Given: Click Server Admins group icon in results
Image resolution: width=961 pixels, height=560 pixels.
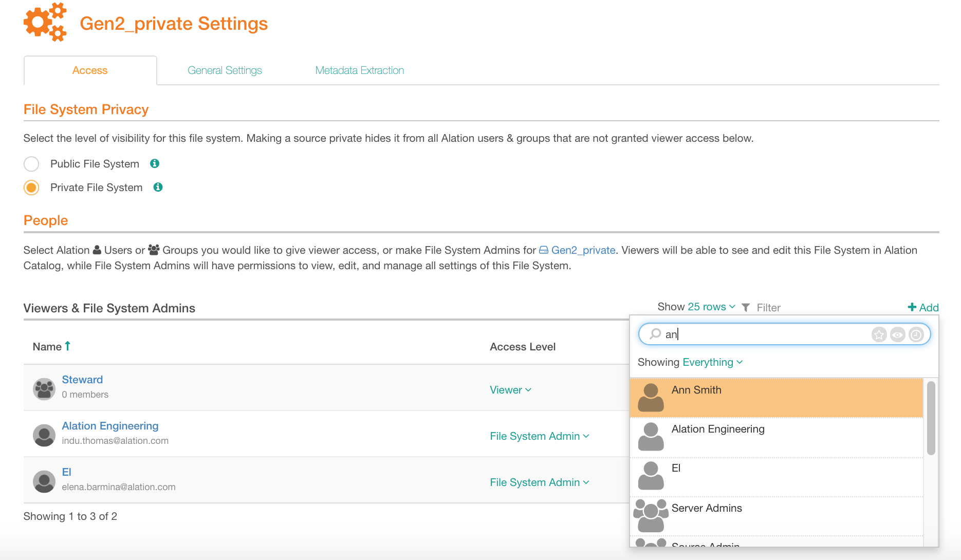Looking at the screenshot, I should point(651,515).
